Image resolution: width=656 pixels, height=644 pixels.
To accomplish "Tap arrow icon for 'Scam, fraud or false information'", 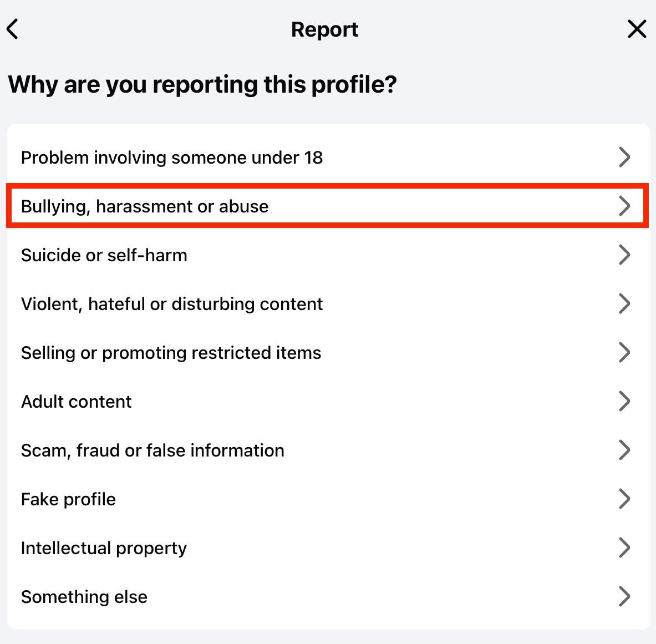I will click(x=624, y=450).
